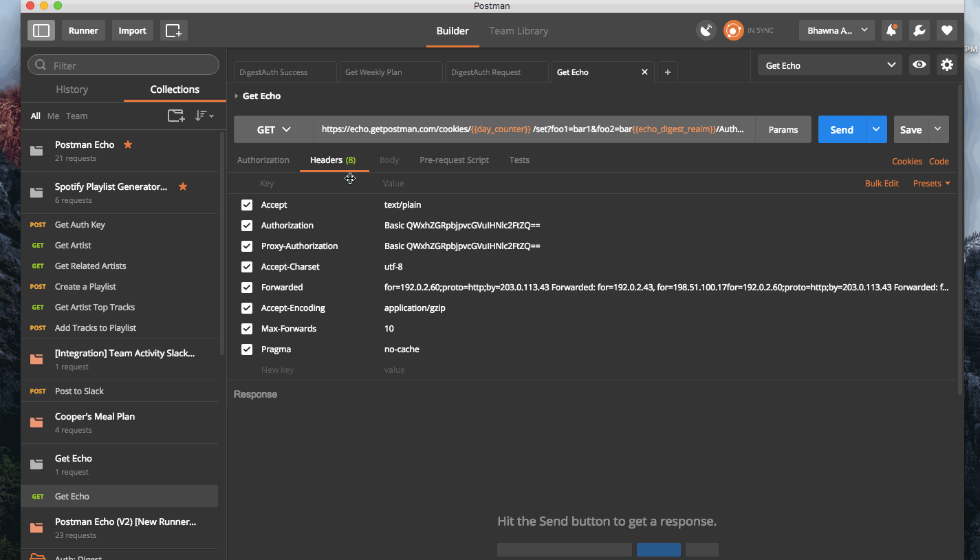Disable the Proxy-Authorization header
Viewport: 980px width, 560px height.
tap(247, 246)
